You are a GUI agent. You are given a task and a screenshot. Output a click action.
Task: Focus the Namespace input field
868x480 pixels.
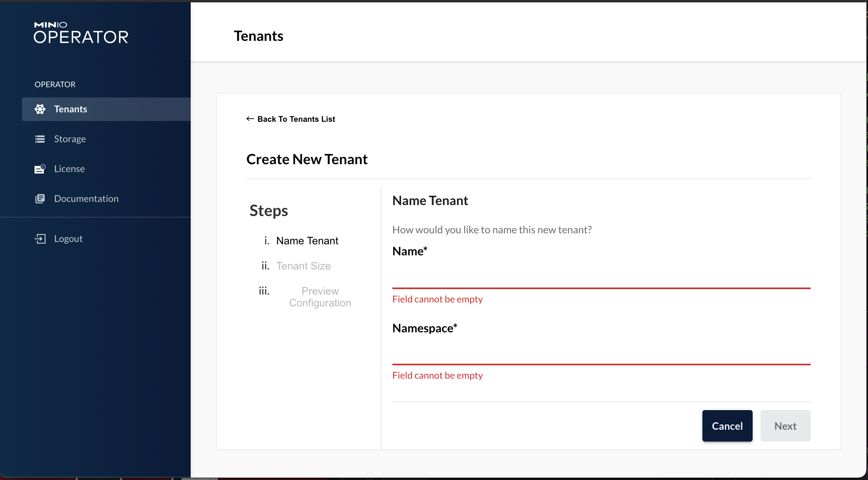point(602,352)
